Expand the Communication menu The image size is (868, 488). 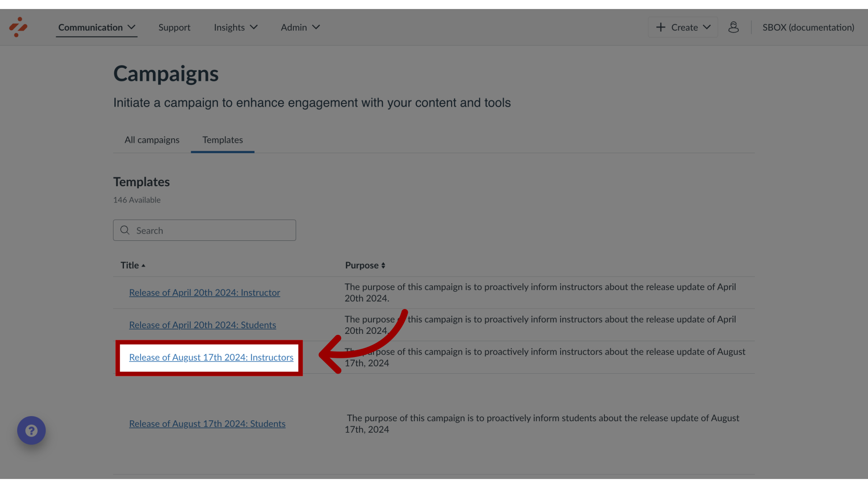point(97,27)
